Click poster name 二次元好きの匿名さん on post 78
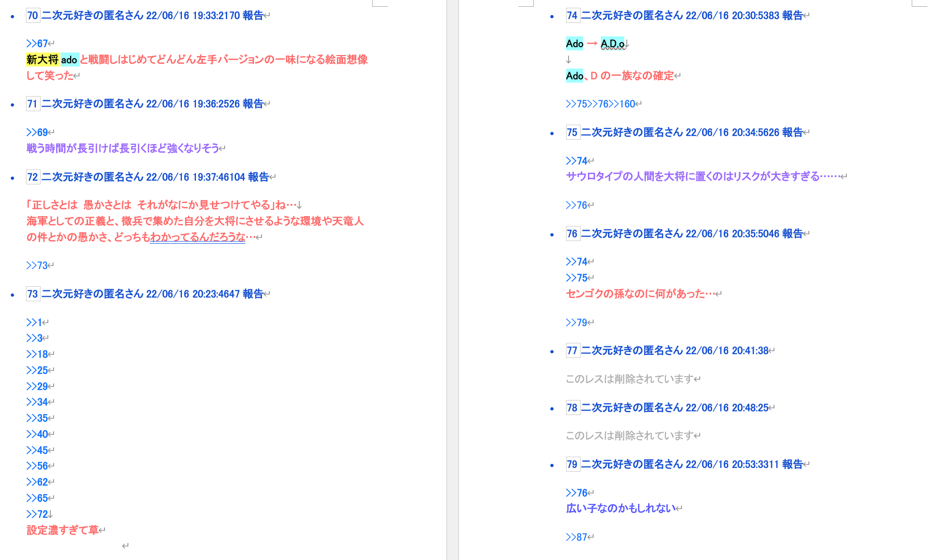This screenshot has width=932, height=560. coord(632,408)
